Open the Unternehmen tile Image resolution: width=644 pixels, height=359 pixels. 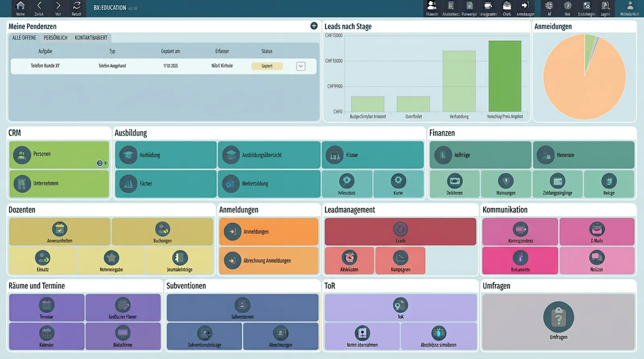pos(59,184)
